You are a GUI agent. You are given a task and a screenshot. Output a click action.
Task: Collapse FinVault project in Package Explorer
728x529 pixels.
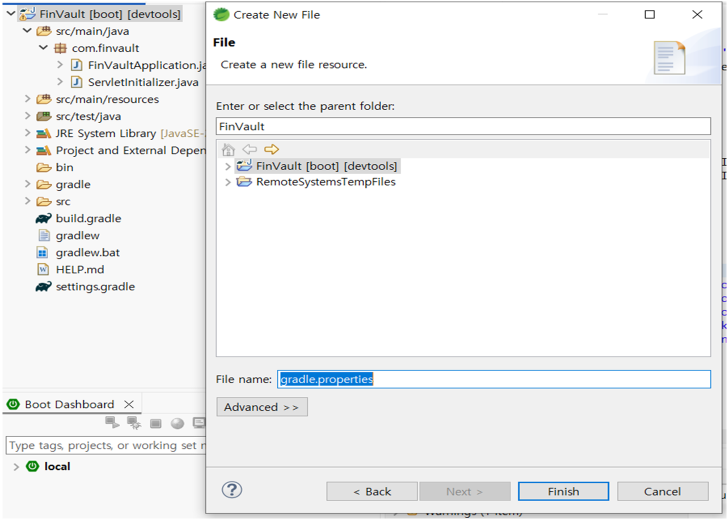click(11, 13)
